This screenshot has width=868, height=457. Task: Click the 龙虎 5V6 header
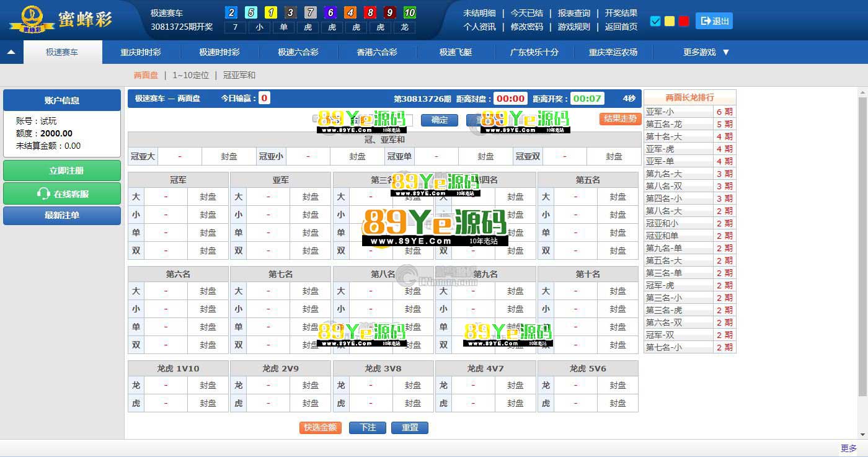[588, 368]
